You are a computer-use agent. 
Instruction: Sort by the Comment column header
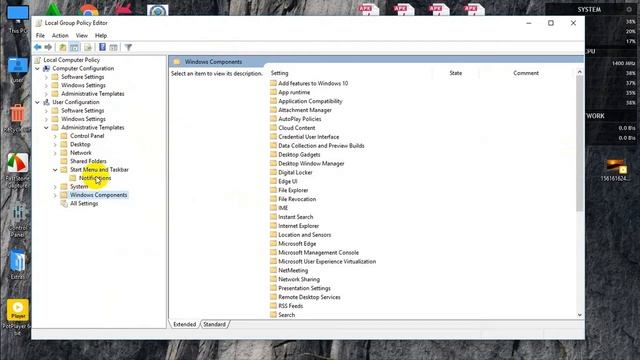[526, 73]
